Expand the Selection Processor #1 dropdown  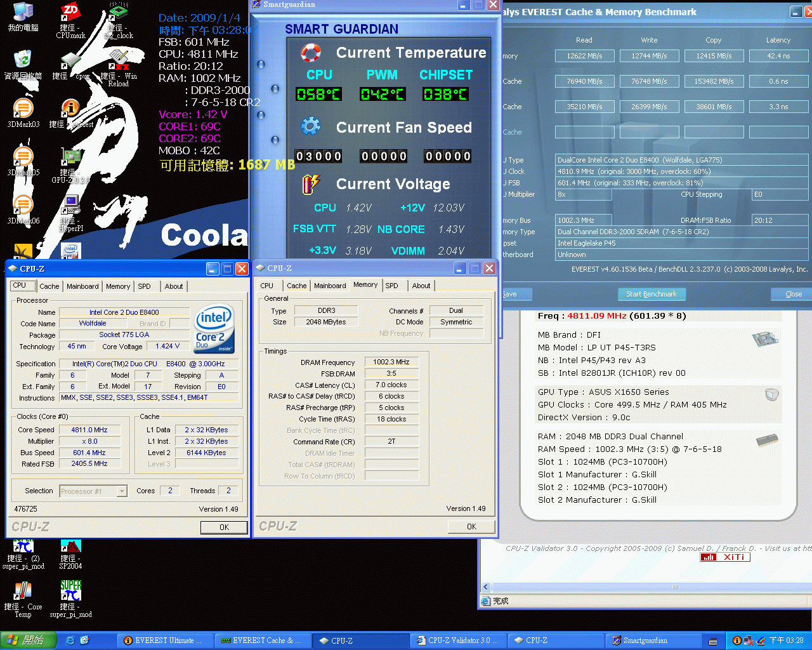pyautogui.click(x=122, y=491)
